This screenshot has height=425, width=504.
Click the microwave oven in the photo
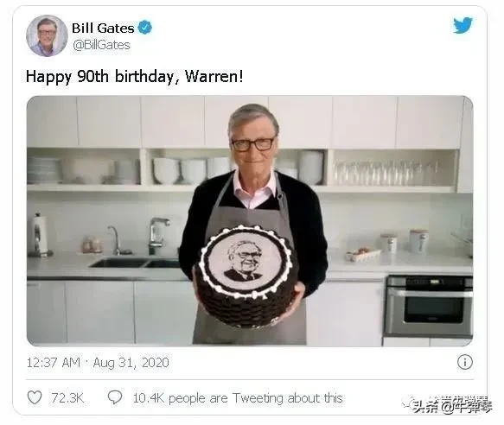tap(429, 307)
